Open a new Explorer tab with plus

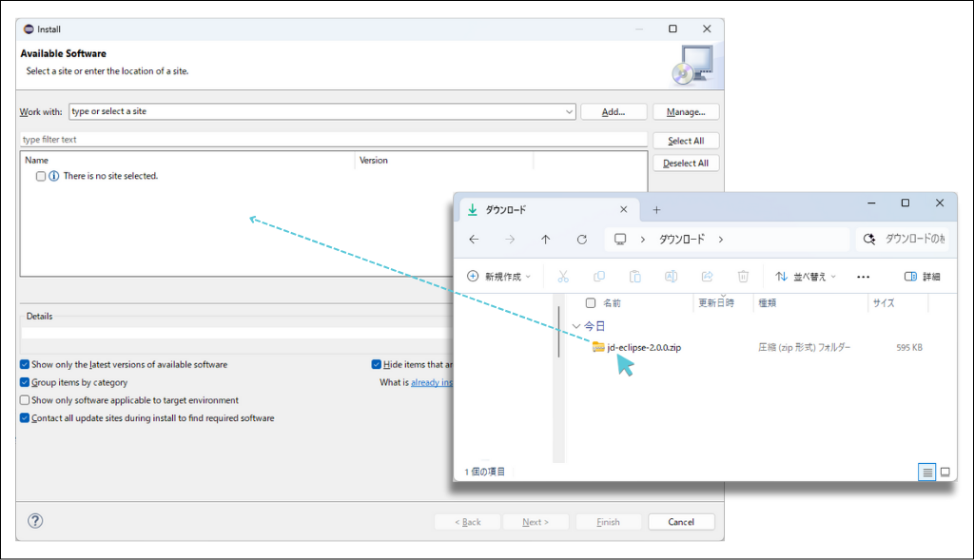coord(656,210)
